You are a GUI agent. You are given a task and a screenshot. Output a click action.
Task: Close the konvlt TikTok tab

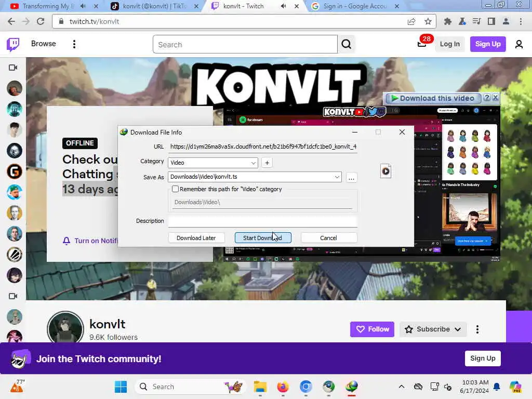196,6
